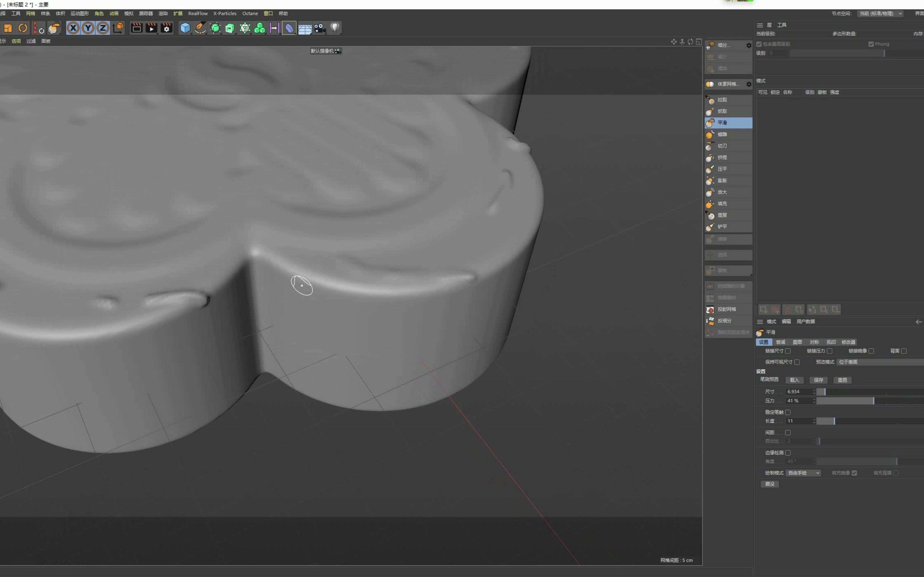Screen dimensions: 924x577
Task: Select the 蜡雕 (Wax) sculpt brush
Action: tap(722, 134)
